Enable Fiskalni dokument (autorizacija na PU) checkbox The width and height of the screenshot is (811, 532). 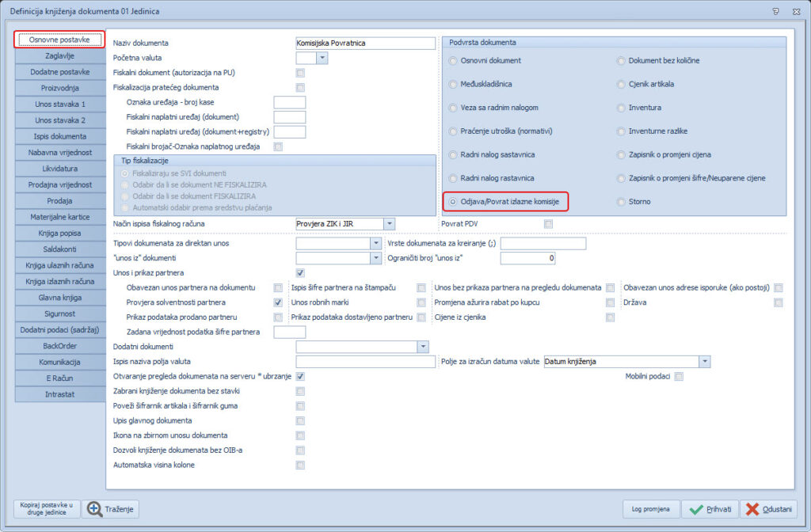coord(300,73)
